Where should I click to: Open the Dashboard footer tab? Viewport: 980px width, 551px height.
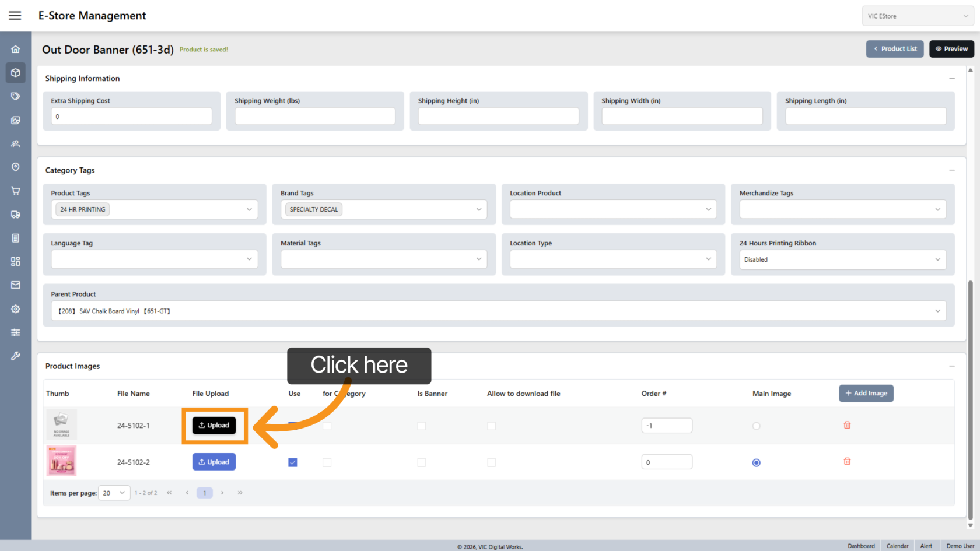861,546
